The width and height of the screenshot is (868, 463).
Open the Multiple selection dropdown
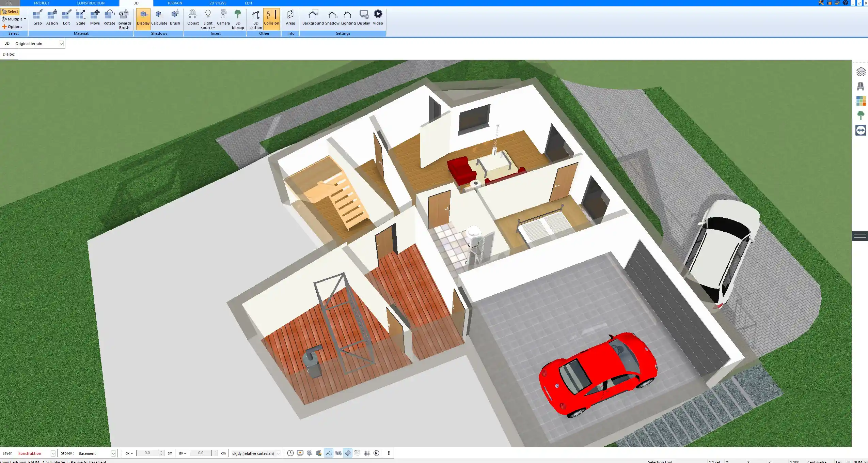[x=14, y=19]
